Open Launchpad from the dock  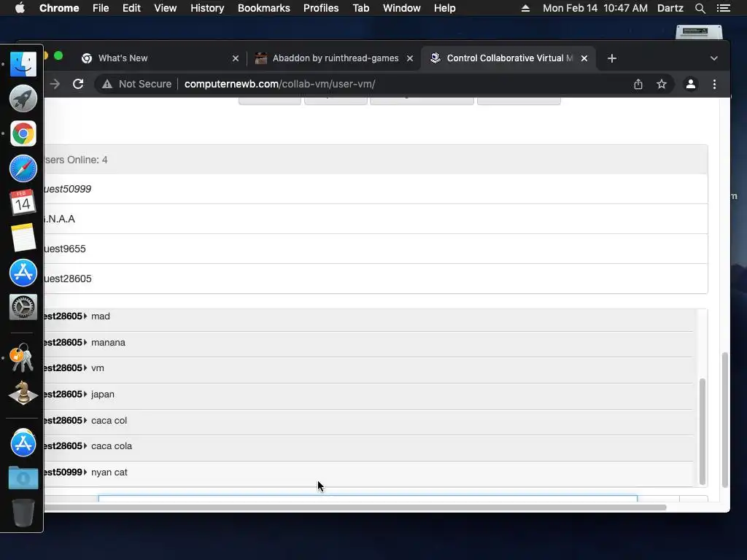23,98
